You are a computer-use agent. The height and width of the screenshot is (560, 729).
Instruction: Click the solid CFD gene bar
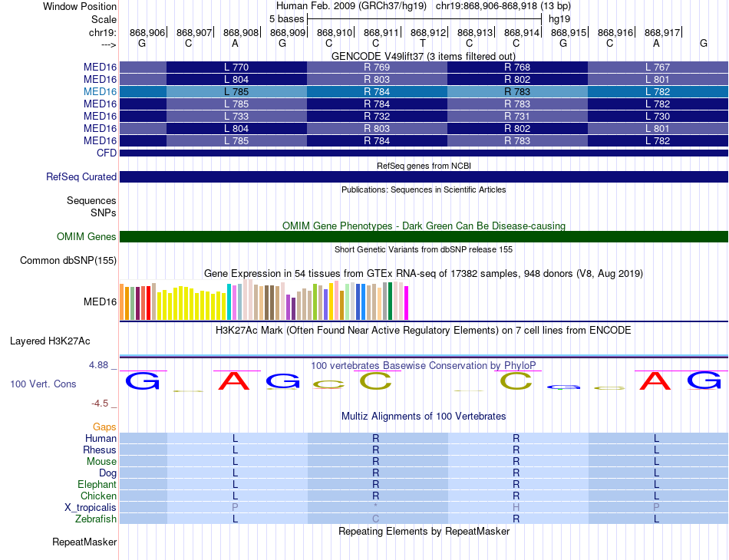point(424,153)
